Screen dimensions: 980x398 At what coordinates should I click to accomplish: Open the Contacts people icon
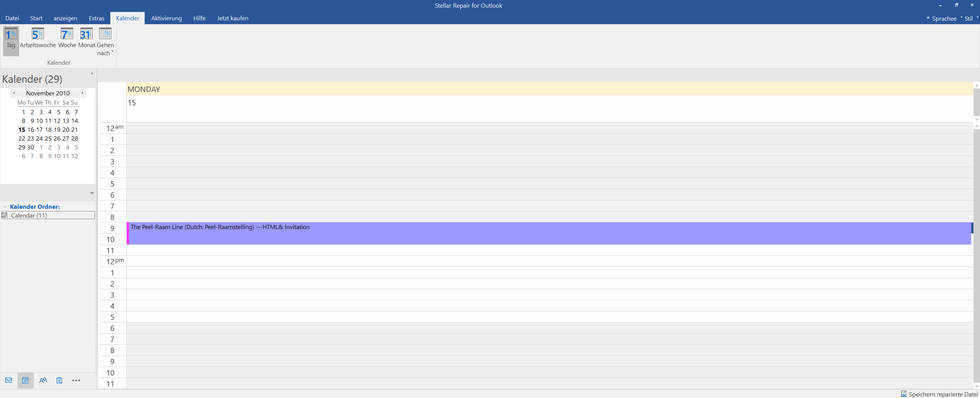pyautogui.click(x=43, y=380)
